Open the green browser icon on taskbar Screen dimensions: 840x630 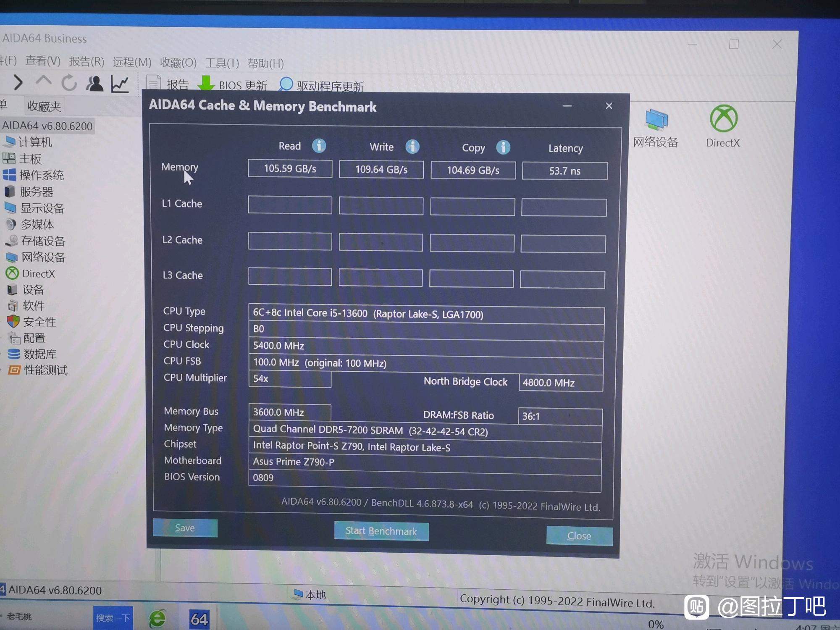[157, 619]
